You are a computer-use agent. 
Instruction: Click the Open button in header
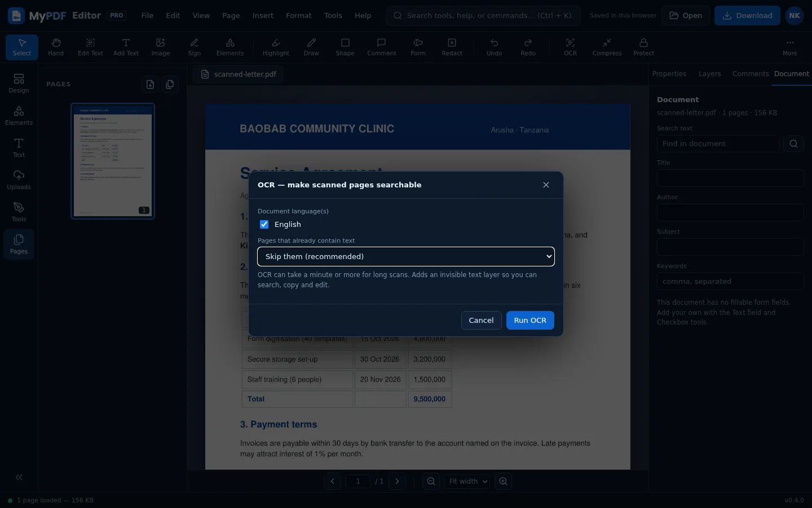[686, 16]
